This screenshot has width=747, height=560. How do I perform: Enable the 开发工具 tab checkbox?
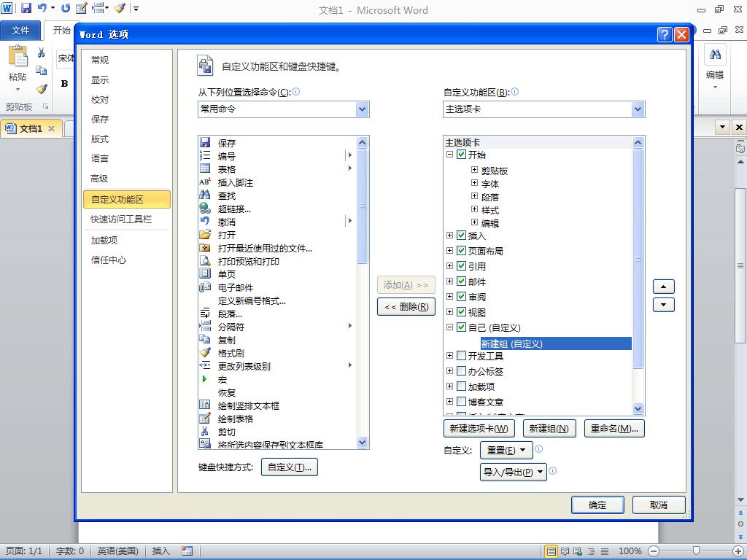tap(461, 355)
